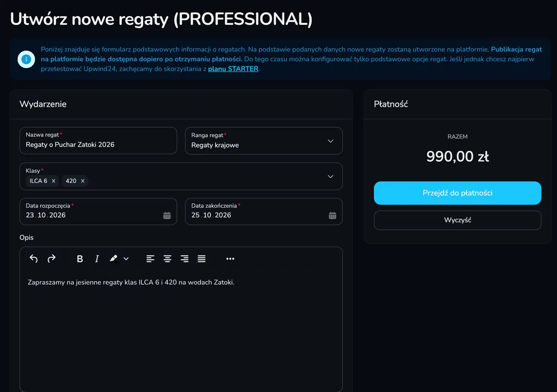Center-align the description text

(167, 259)
